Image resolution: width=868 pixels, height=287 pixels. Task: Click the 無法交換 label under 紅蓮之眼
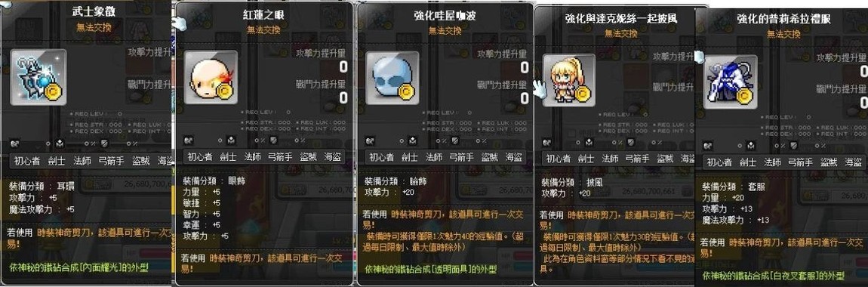[263, 30]
